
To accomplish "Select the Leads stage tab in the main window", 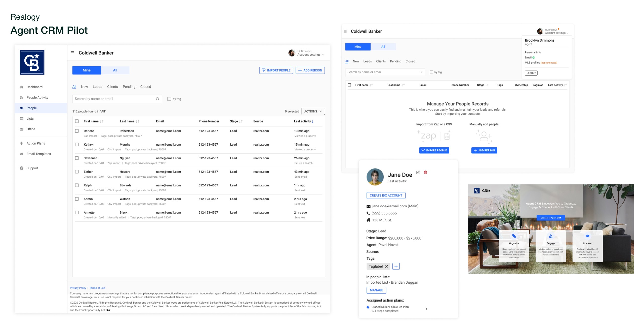I will tap(97, 87).
